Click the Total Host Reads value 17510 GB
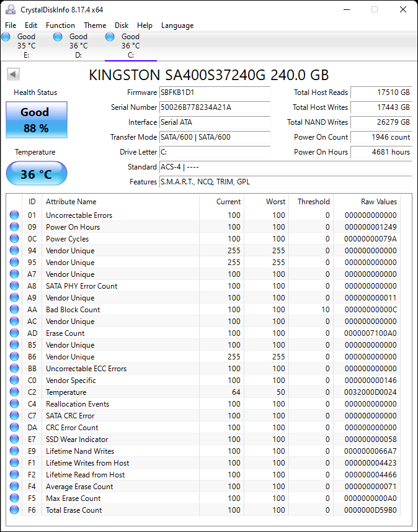The width and height of the screenshot is (418, 532). (381, 92)
